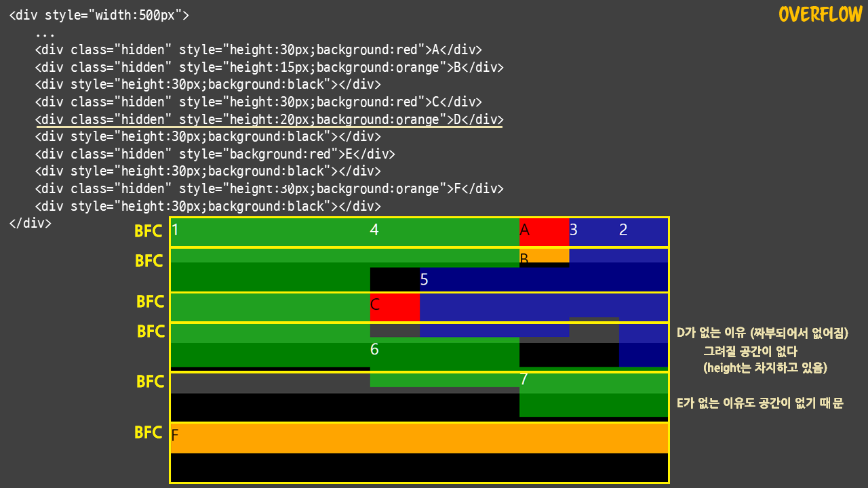Click the letter F in the orange bar

click(175, 436)
